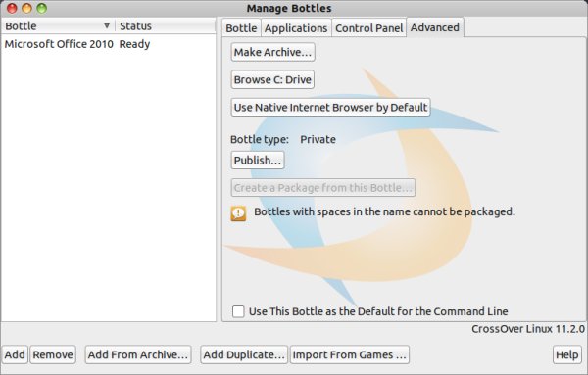The width and height of the screenshot is (588, 375).
Task: Toggle the Bottle column sort arrow
Action: coord(107,25)
